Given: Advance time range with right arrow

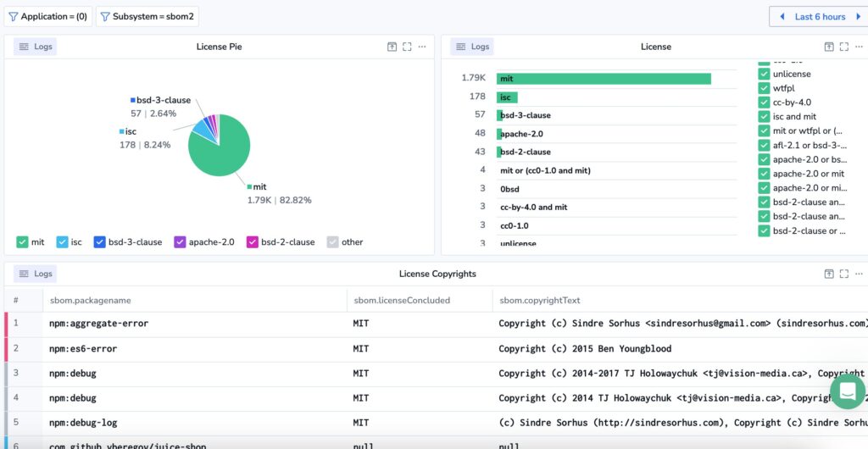Looking at the screenshot, I should click(x=859, y=17).
